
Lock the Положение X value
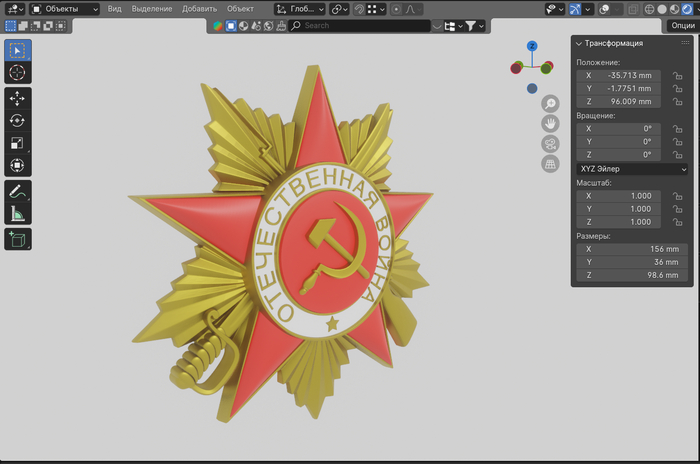click(678, 75)
